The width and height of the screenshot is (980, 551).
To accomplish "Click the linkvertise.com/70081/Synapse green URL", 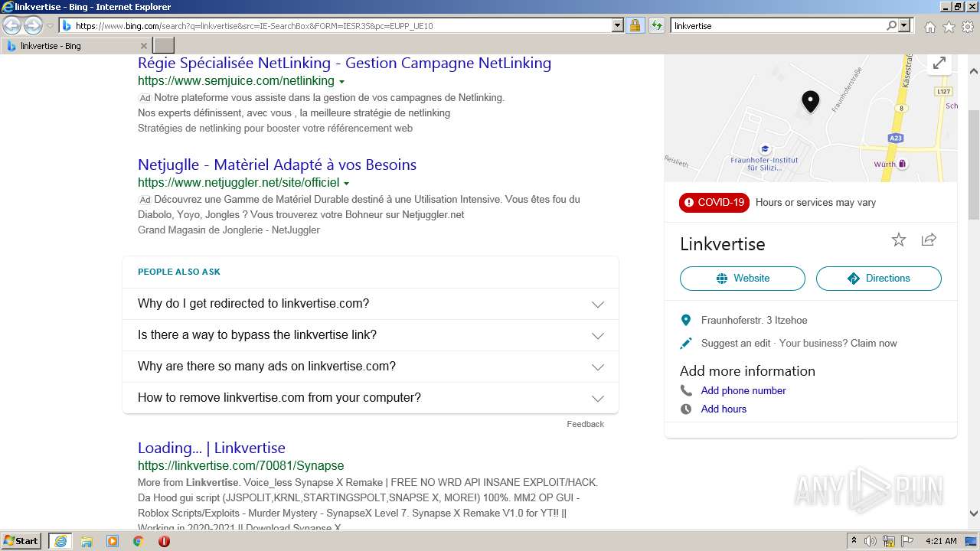I will [x=240, y=465].
